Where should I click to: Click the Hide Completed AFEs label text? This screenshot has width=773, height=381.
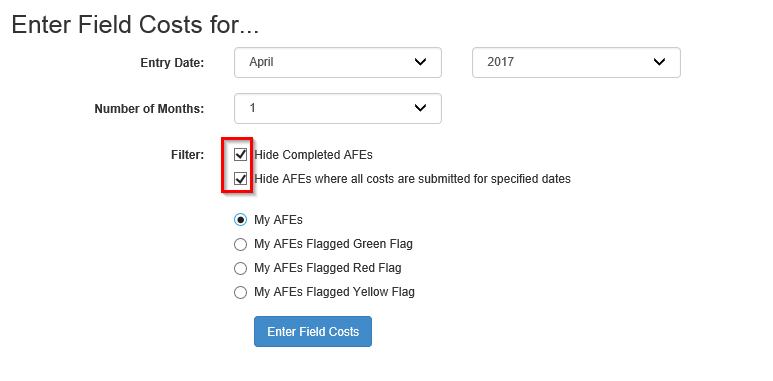coord(314,155)
